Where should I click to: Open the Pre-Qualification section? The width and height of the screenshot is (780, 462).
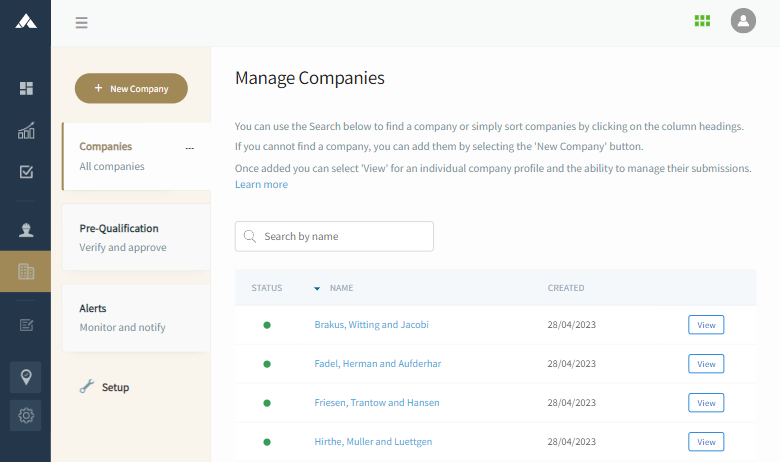pyautogui.click(x=137, y=237)
